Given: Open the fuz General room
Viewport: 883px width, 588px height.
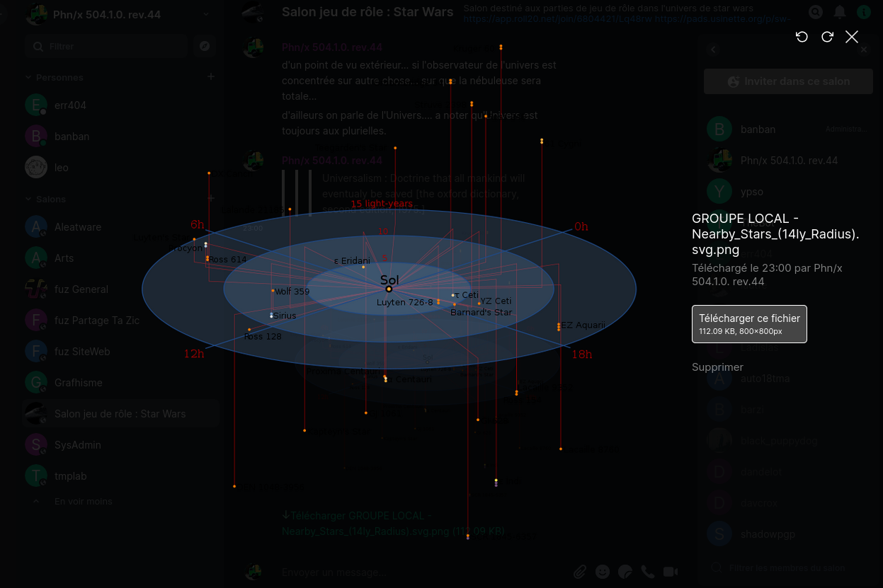Looking at the screenshot, I should click(x=120, y=289).
